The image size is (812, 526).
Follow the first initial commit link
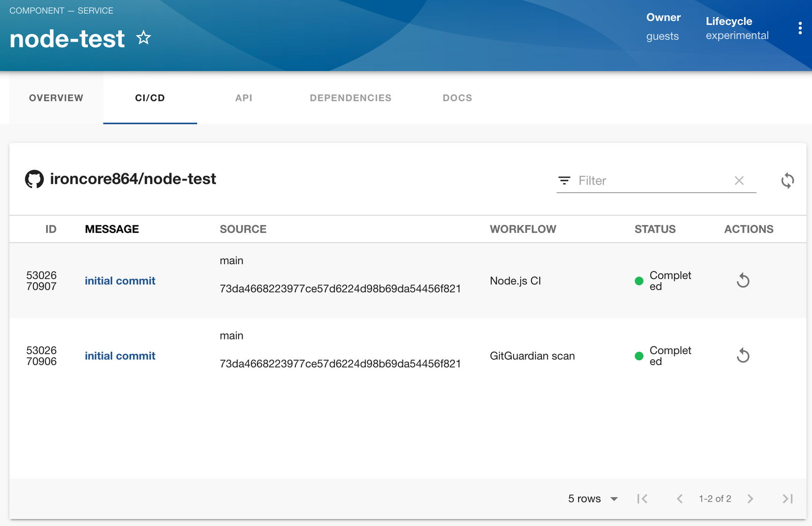click(x=120, y=280)
